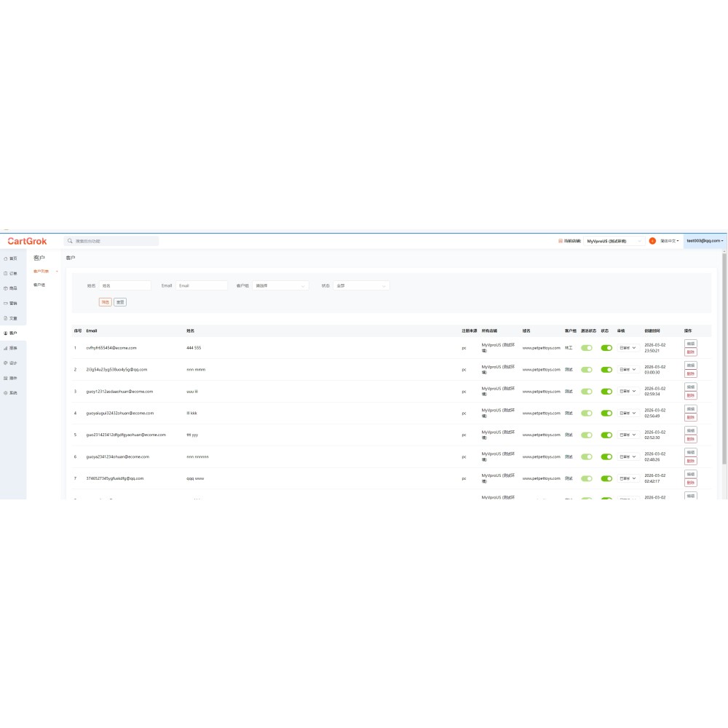The height and width of the screenshot is (728, 728).
Task: Expand the current store MyVproUS dropdown
Action: coord(614,241)
